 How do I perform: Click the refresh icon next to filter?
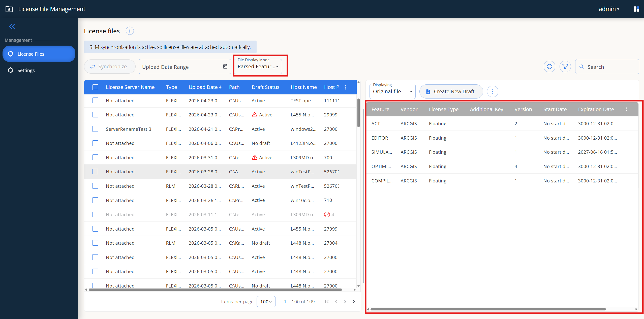point(549,67)
